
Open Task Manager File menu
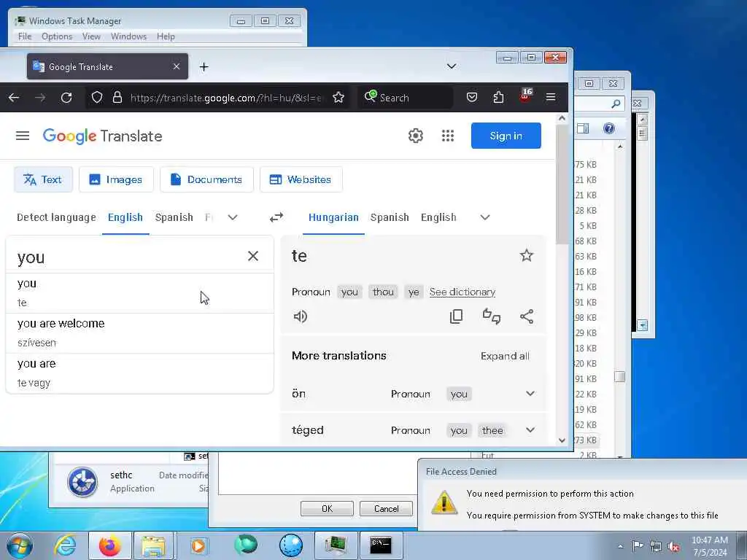[25, 36]
